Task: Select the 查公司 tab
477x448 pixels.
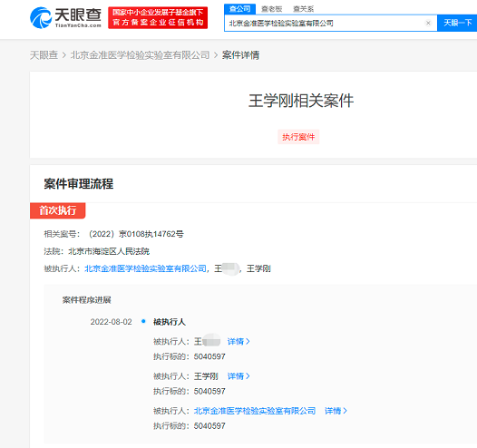Action: [239, 9]
